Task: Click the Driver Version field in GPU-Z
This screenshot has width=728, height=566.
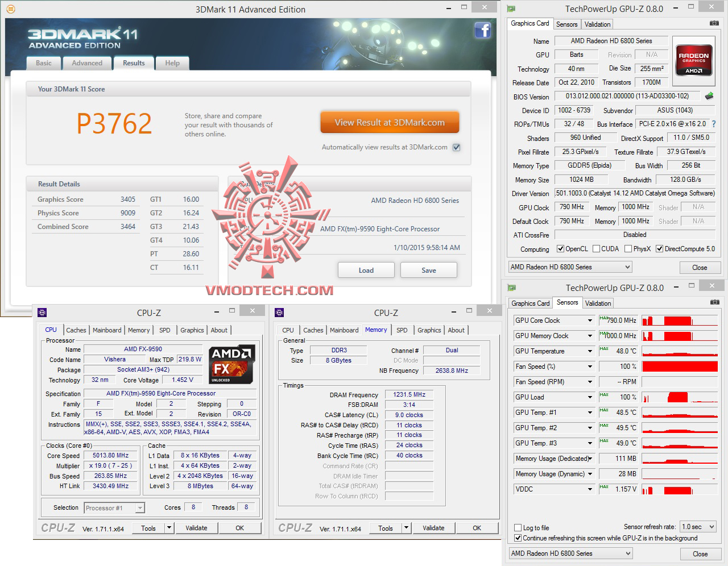Action: coord(635,193)
